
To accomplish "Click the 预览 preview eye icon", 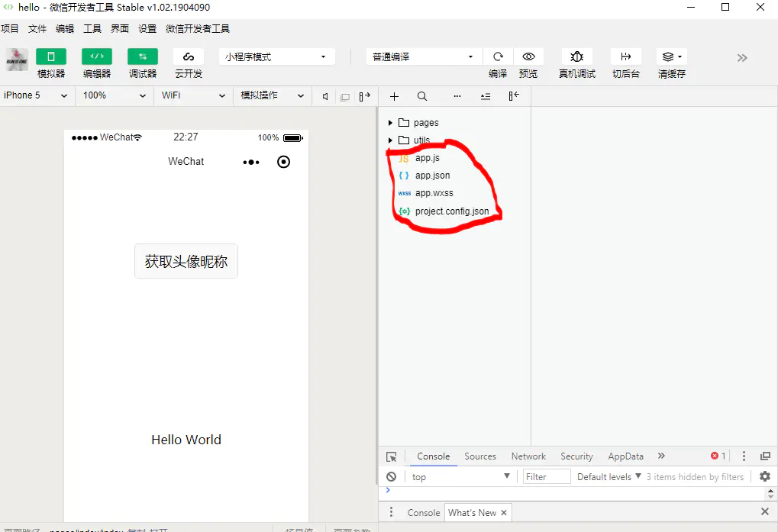I will click(x=528, y=56).
